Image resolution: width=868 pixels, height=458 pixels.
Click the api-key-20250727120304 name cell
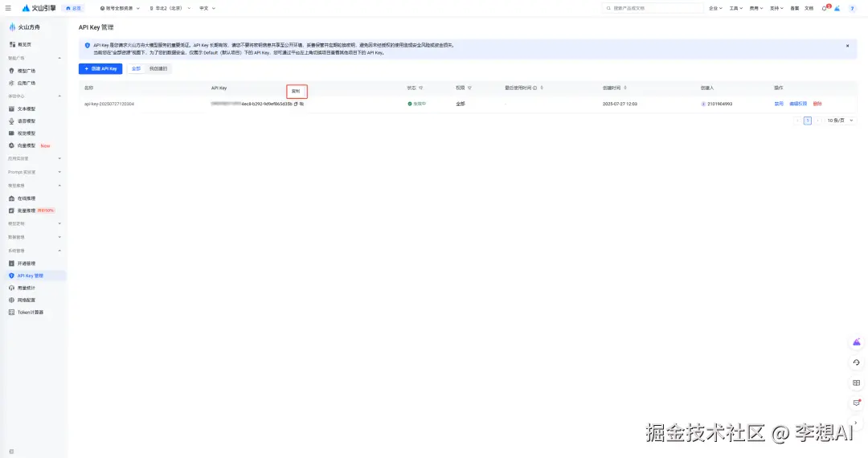(x=109, y=104)
